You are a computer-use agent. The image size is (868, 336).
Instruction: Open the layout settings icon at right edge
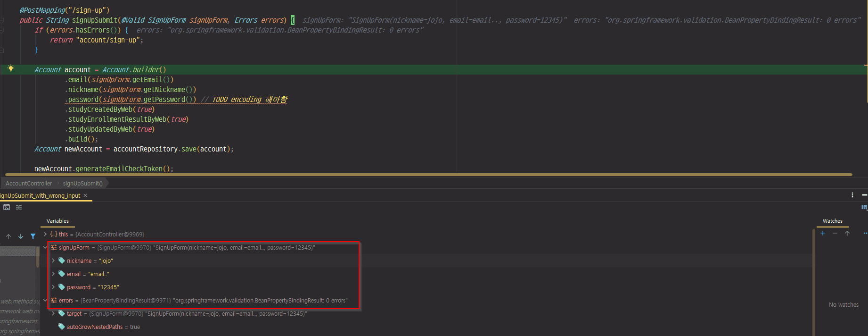pyautogui.click(x=864, y=207)
